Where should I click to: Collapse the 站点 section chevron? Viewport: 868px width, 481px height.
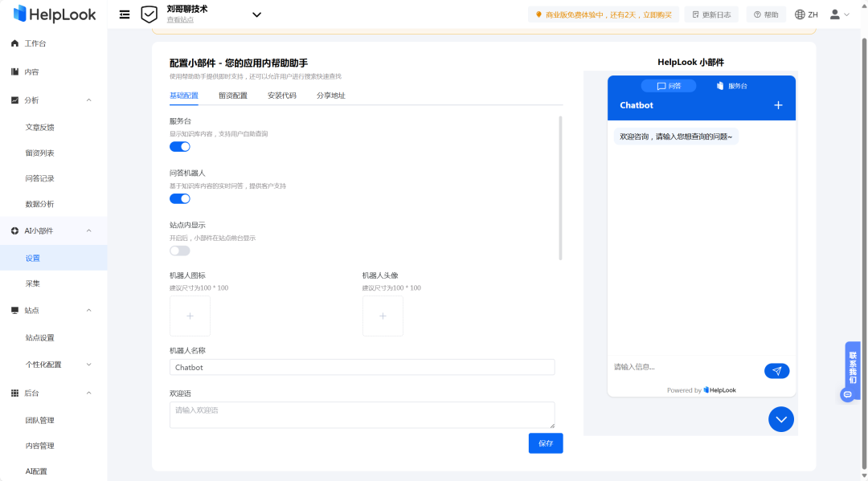(x=89, y=310)
